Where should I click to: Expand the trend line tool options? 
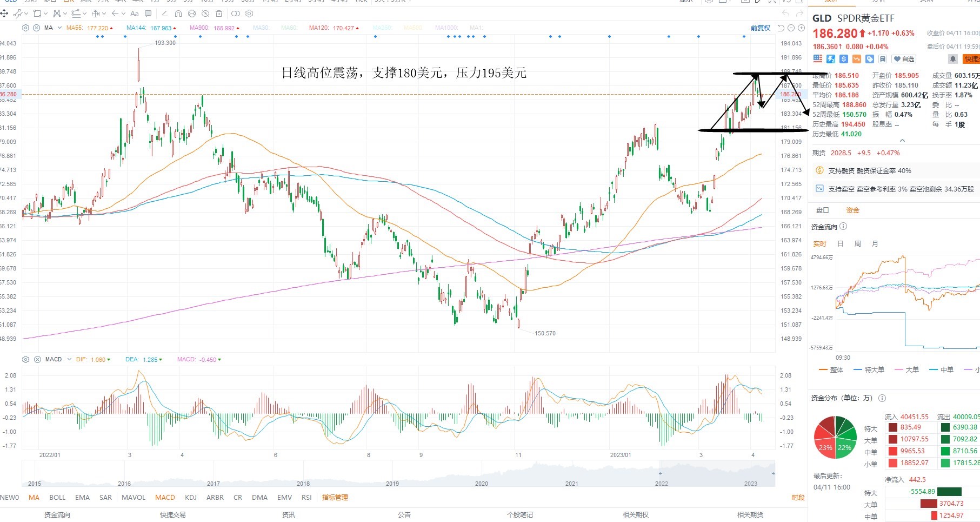[x=27, y=14]
